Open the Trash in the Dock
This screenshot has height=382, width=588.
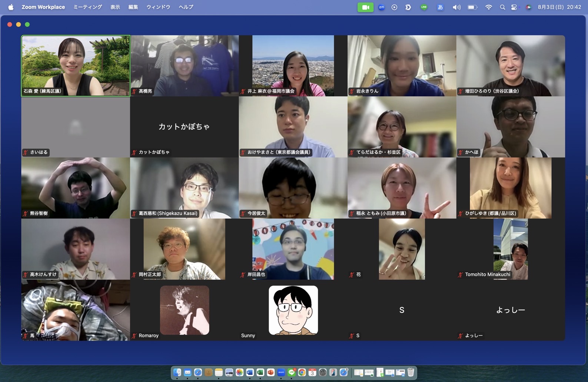point(411,372)
